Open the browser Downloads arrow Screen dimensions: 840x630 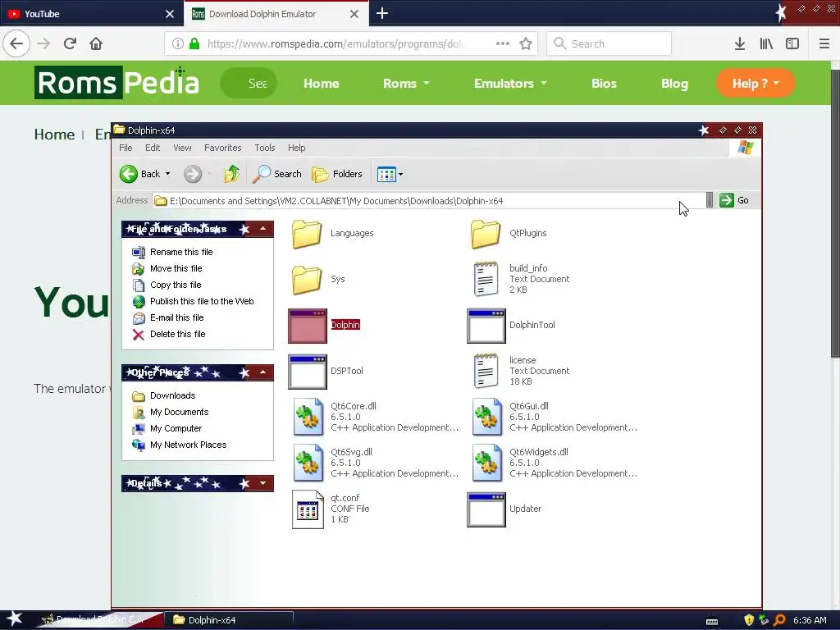(739, 43)
